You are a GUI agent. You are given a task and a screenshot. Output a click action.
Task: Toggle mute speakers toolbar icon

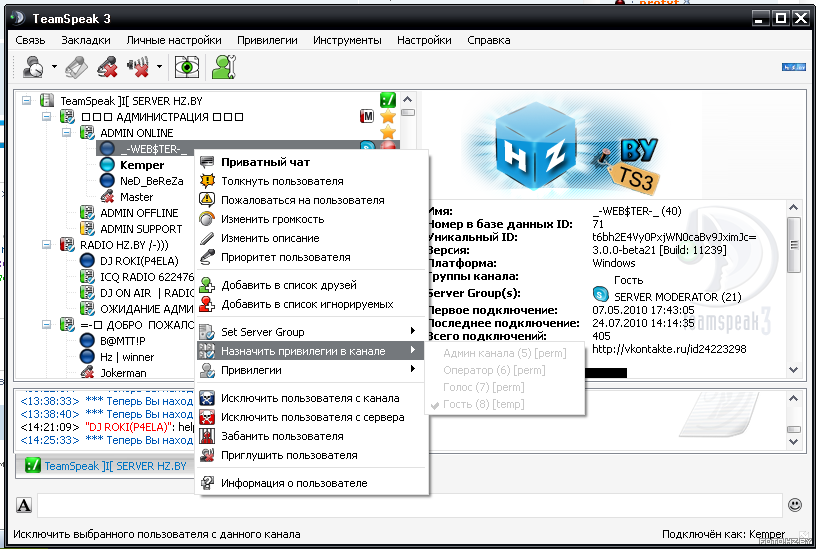[x=138, y=67]
